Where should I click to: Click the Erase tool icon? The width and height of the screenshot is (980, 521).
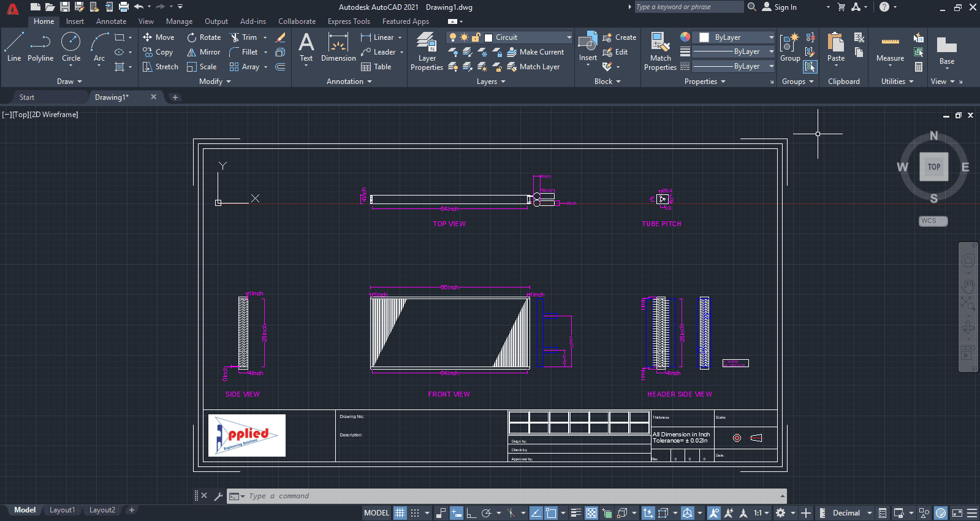(281, 37)
